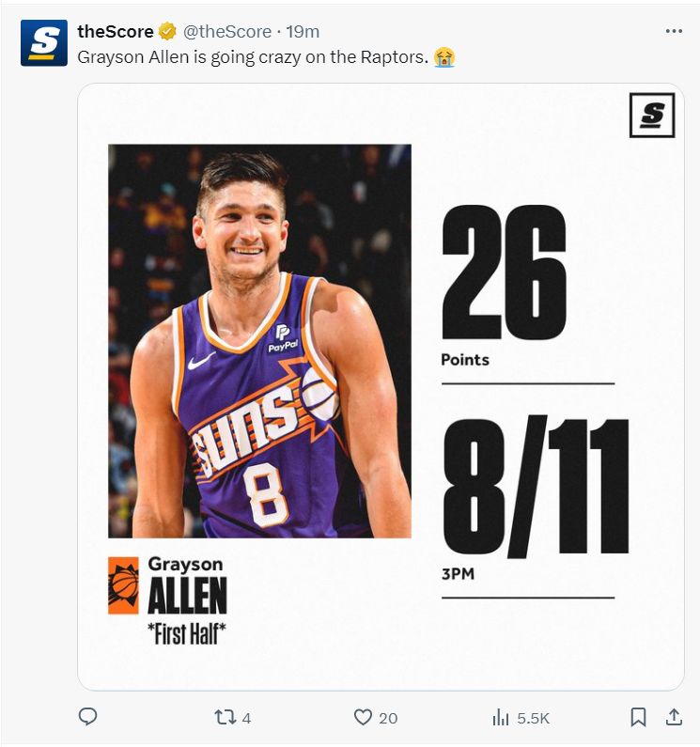The width and height of the screenshot is (700, 747).
Task: Click the gold verified badge
Action: 167,32
